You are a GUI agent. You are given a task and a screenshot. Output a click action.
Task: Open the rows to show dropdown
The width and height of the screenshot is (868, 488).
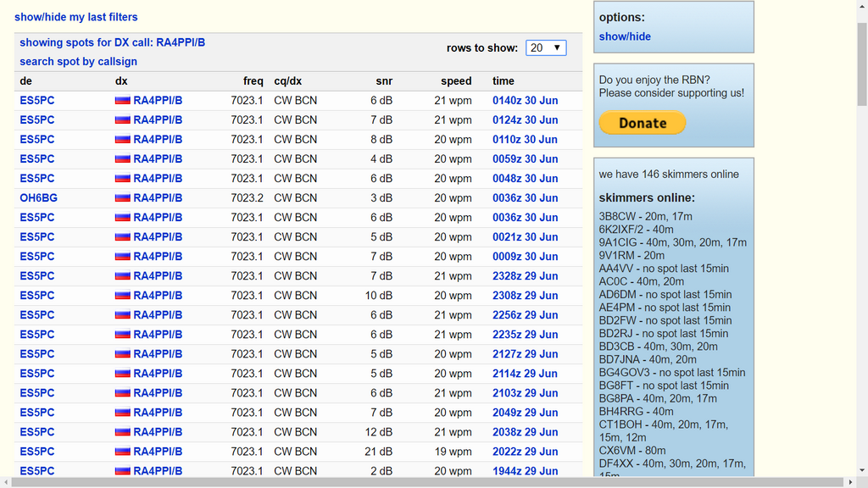[546, 47]
